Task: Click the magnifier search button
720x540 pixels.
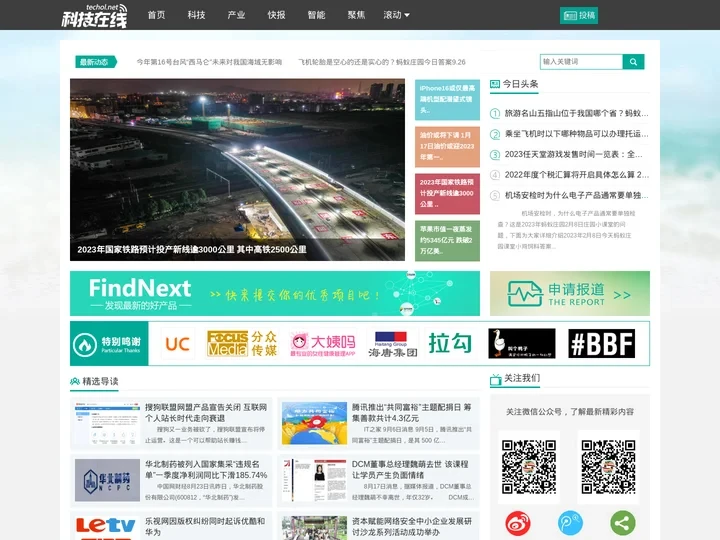Action: point(634,62)
